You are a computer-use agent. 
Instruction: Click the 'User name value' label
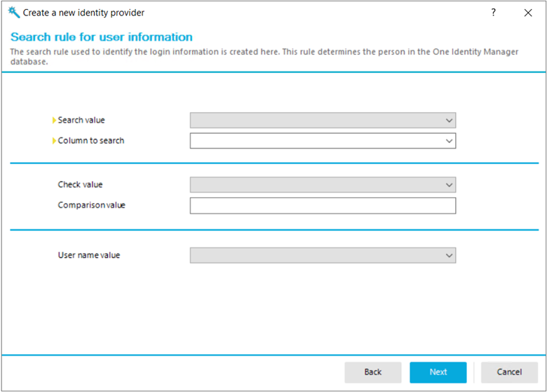[88, 255]
